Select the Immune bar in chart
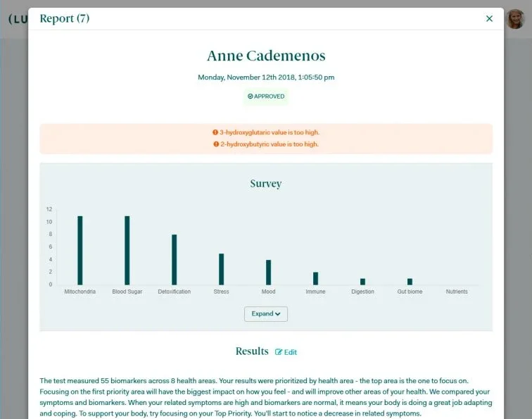 click(315, 278)
